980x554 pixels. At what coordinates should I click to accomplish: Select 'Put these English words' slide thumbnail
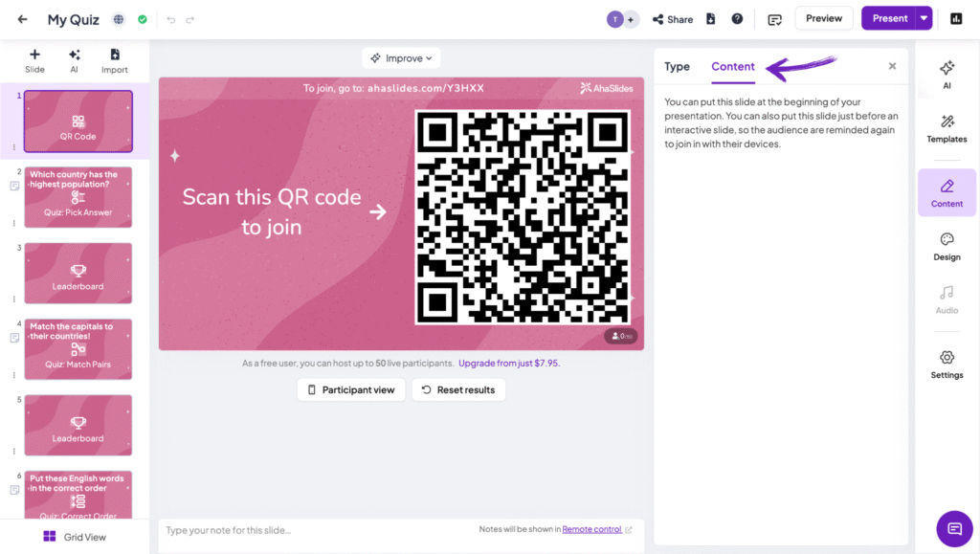[x=78, y=495]
